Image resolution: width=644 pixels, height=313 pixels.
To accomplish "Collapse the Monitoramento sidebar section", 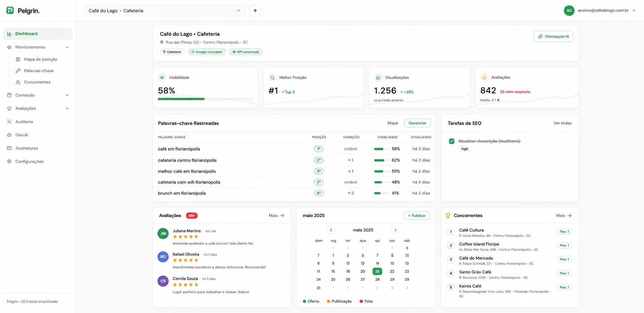I will pos(67,47).
